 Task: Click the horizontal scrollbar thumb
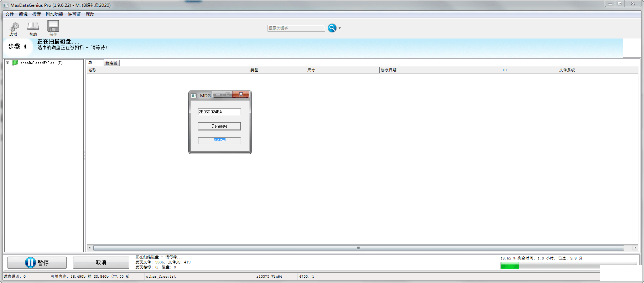pos(358,248)
